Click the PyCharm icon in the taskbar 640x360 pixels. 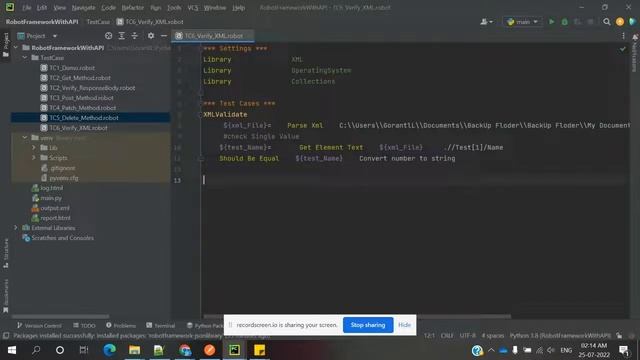point(234,350)
